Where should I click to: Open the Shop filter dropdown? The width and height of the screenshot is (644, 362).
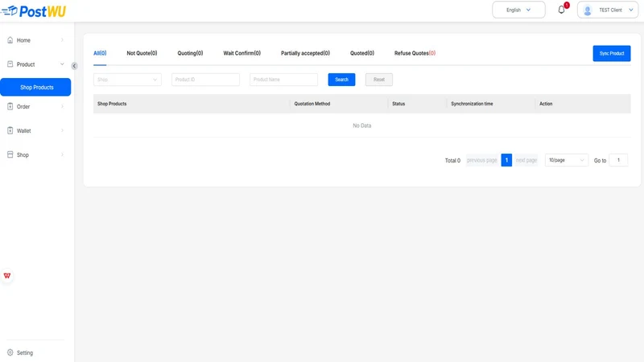coord(127,80)
